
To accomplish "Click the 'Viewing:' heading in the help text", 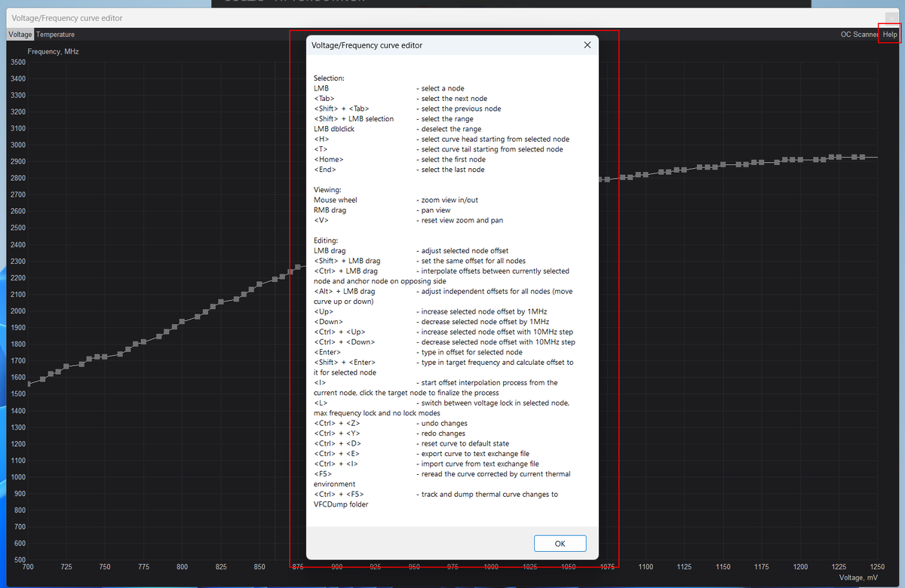I will coord(327,190).
